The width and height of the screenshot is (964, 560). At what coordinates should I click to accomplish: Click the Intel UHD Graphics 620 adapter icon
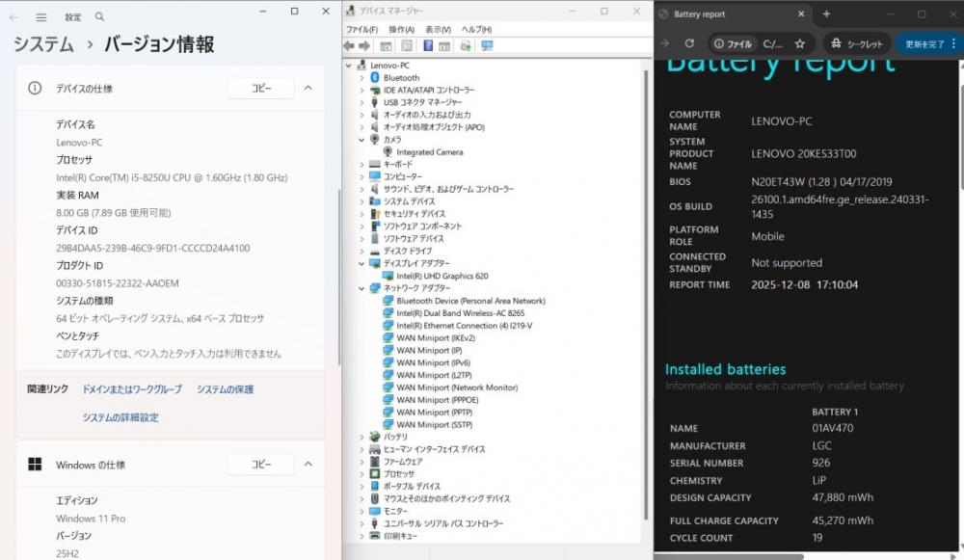[388, 276]
